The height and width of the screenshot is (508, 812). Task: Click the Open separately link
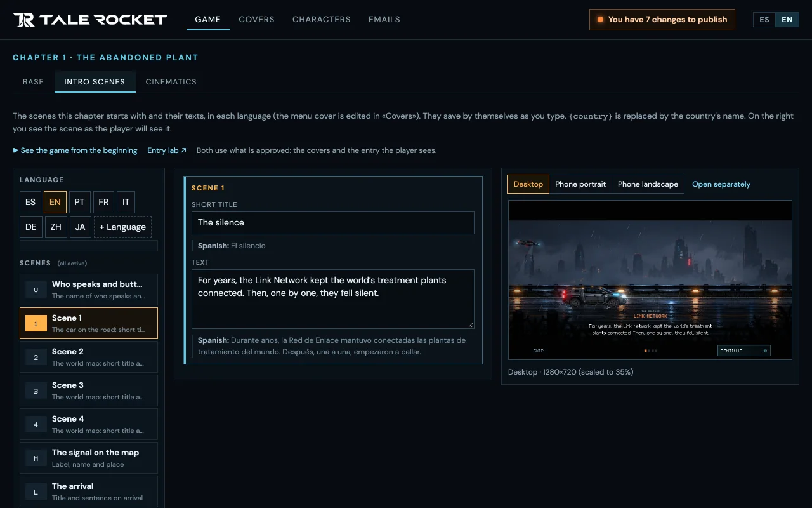(x=721, y=184)
